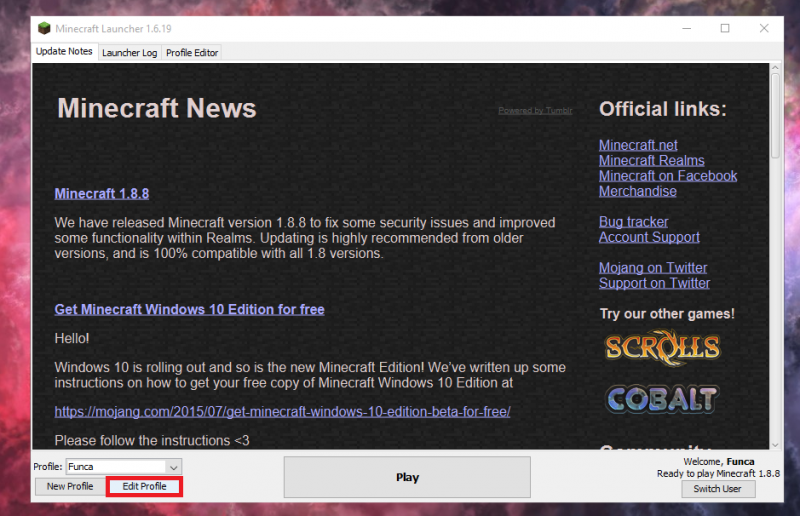Click the Edit Profile button
The height and width of the screenshot is (516, 800).
(x=145, y=487)
